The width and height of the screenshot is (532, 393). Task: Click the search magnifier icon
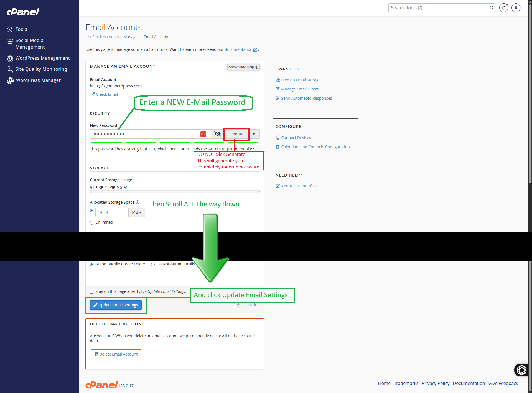[x=492, y=8]
